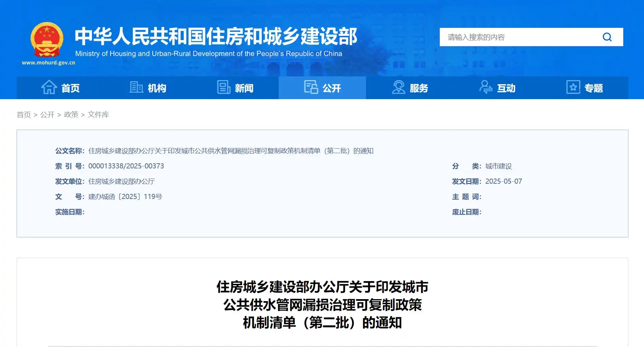Click the person icon beside 服务
644x347 pixels.
(x=398, y=87)
